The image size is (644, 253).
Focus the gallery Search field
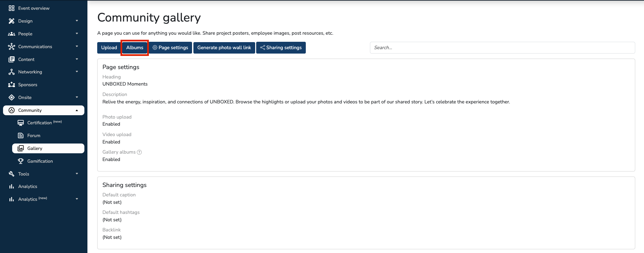[x=502, y=48]
